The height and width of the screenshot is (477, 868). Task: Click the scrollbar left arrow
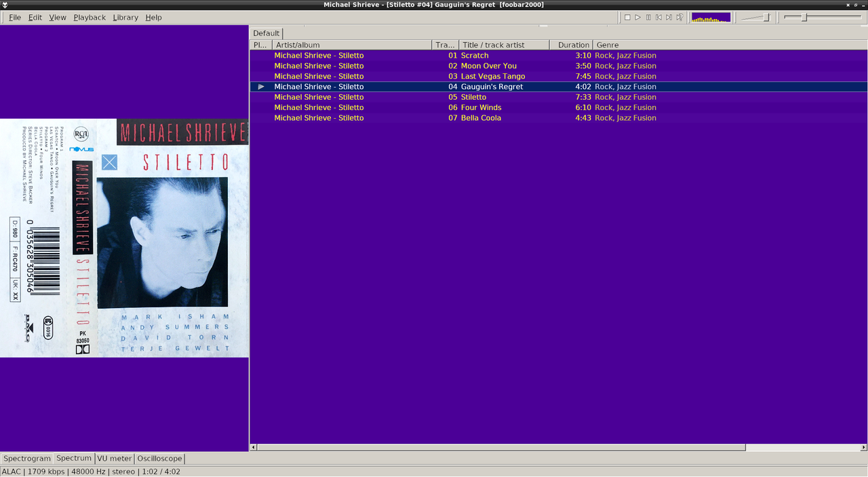coord(254,447)
